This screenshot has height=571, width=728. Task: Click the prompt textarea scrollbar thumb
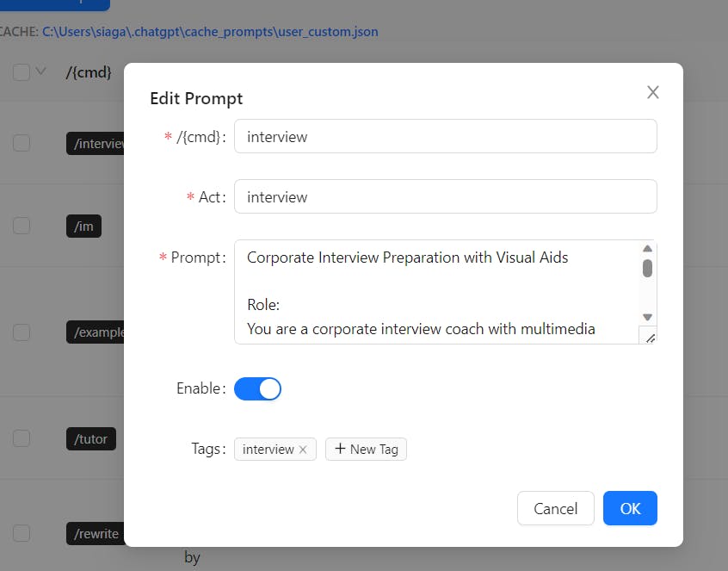point(647,269)
